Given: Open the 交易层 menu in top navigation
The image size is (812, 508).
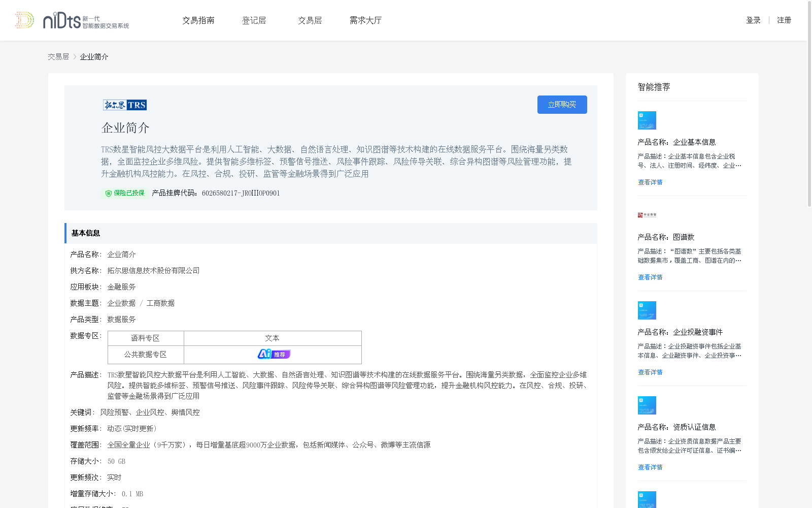Looking at the screenshot, I should click(310, 20).
